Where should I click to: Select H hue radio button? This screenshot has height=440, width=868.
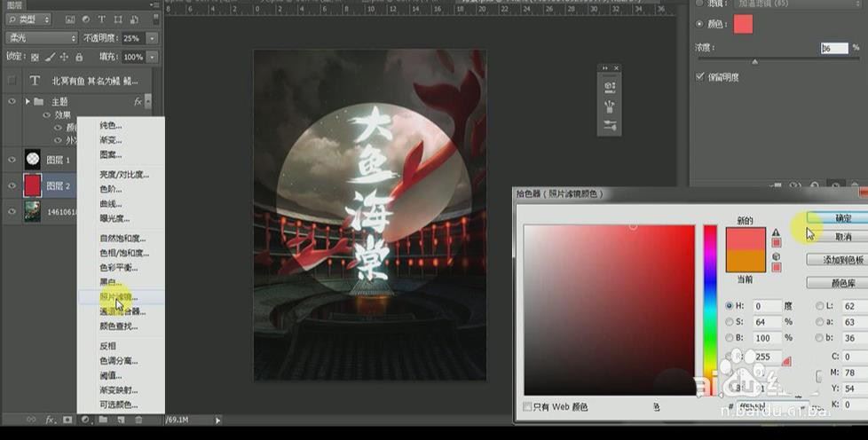tap(729, 305)
